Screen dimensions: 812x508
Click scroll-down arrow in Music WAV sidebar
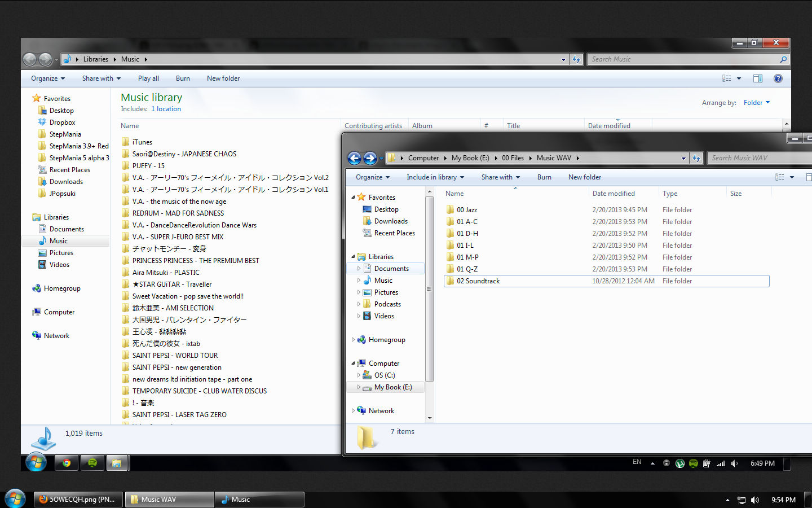(430, 418)
